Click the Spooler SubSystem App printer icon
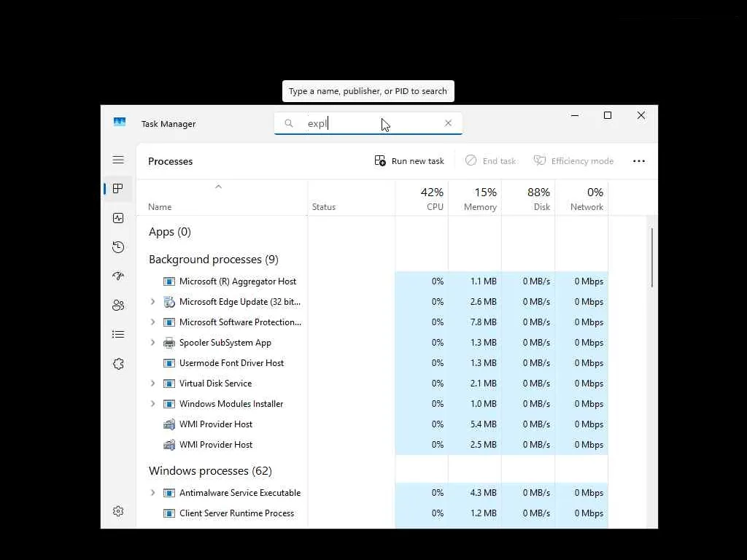 (x=169, y=343)
